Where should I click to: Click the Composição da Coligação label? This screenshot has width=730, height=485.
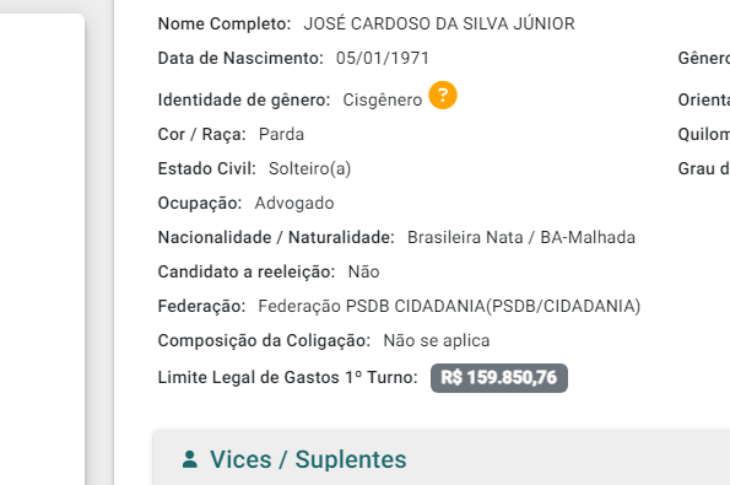[x=264, y=341]
